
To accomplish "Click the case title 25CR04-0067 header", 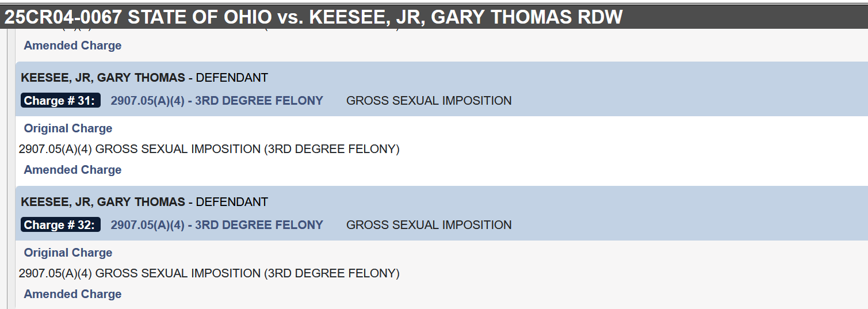I will click(x=313, y=17).
